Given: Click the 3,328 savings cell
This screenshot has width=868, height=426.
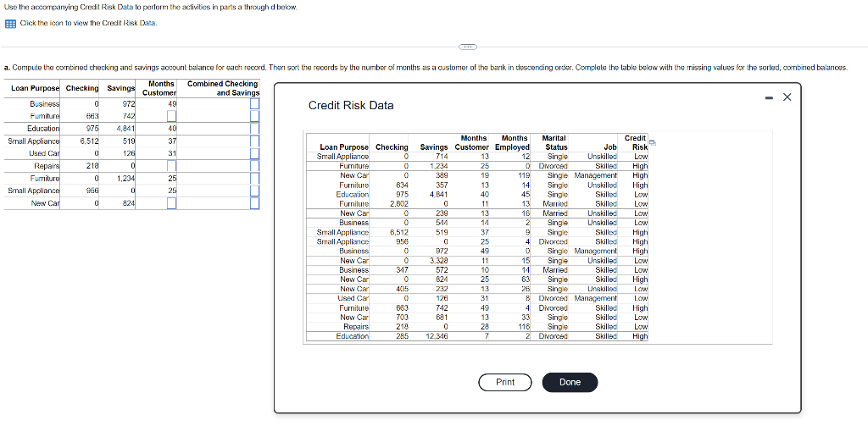Looking at the screenshot, I should 438,261.
